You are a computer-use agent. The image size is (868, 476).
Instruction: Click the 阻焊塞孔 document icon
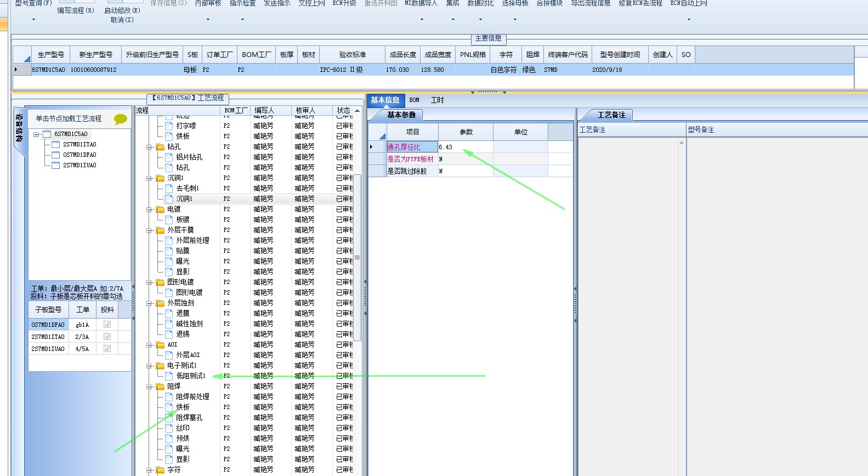point(169,417)
